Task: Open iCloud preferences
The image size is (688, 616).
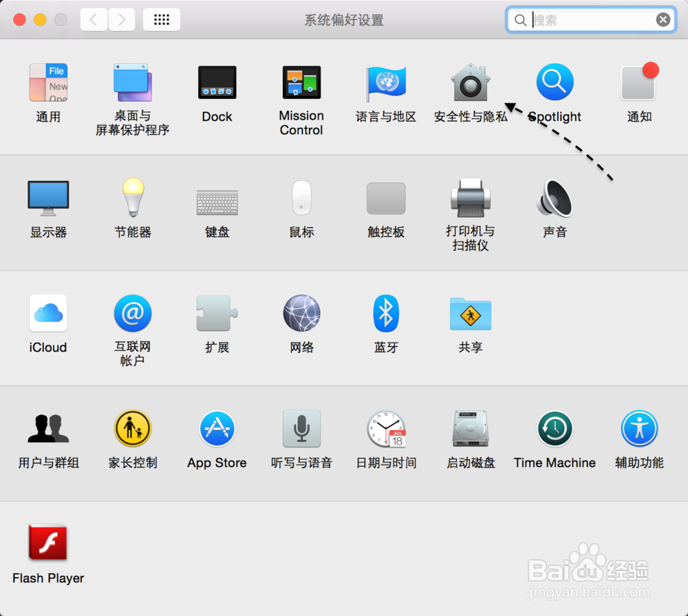Action: point(48,313)
